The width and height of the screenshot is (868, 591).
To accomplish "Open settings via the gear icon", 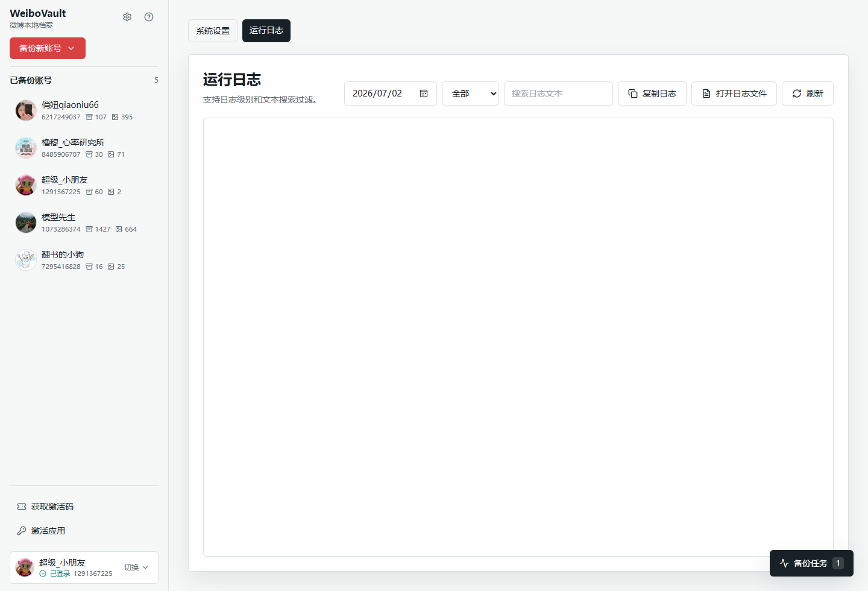I will pyautogui.click(x=127, y=17).
